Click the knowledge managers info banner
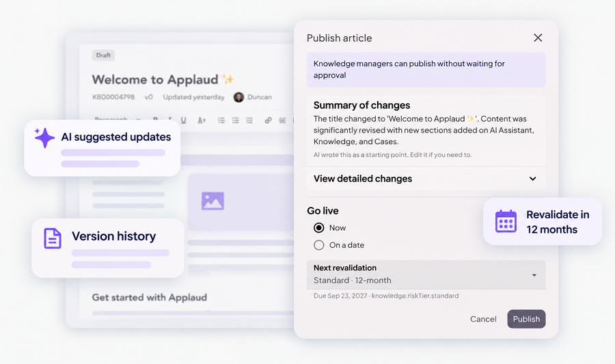Screen dimensions: 615x364 [426, 70]
